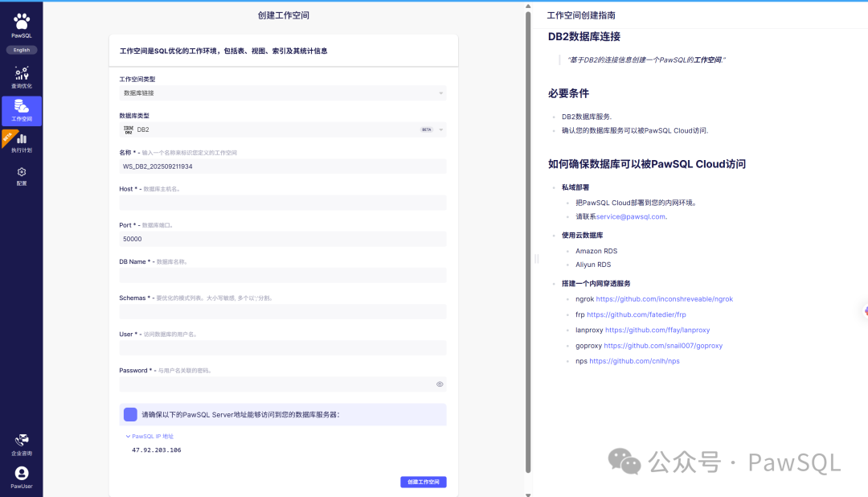Collapse the PawSQL IP 地址 section
Image resolution: width=868 pixels, height=497 pixels.
coord(149,436)
